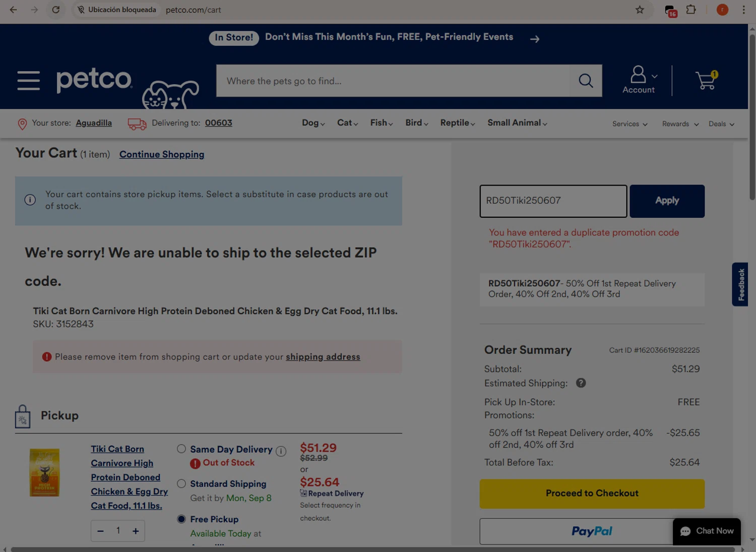Decrease quantity with minus button
The width and height of the screenshot is (756, 552).
(x=101, y=531)
